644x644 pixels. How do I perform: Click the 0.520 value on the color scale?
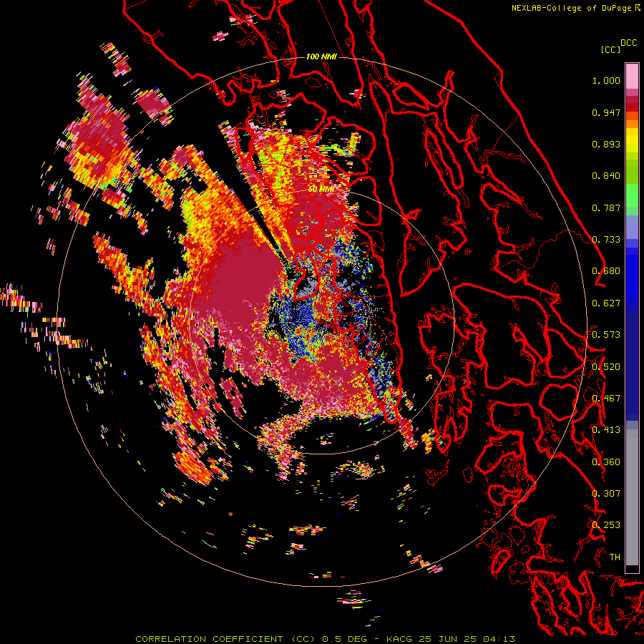pos(606,367)
